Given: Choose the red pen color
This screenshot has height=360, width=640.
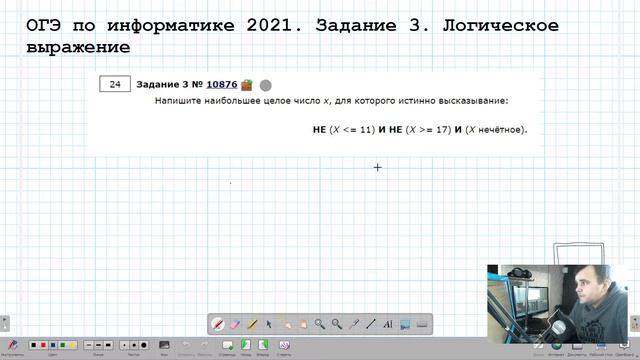Looking at the screenshot, I should [43, 345].
